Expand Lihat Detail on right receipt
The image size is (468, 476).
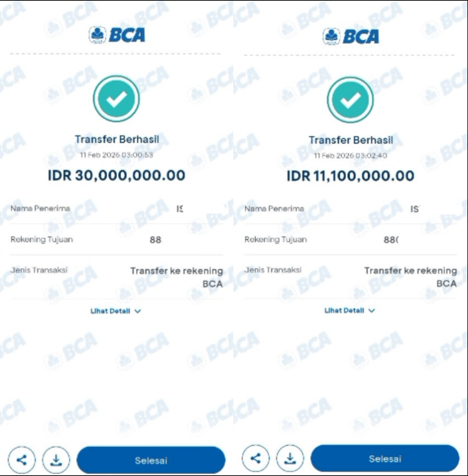click(x=349, y=310)
